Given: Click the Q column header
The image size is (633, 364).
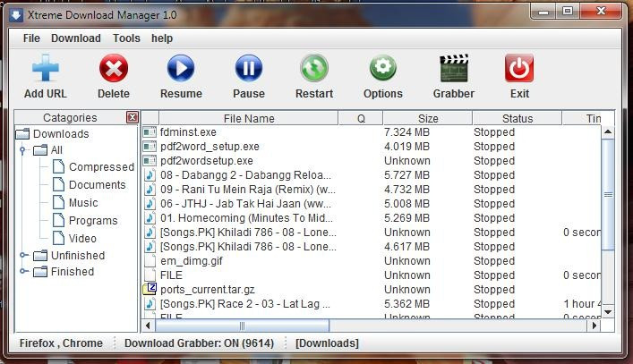Looking at the screenshot, I should tap(361, 118).
